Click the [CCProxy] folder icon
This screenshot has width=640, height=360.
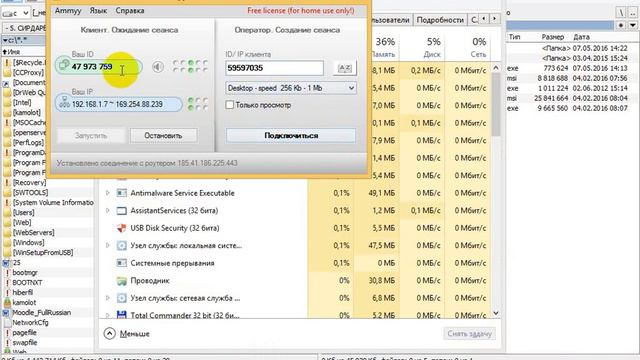click(7, 73)
